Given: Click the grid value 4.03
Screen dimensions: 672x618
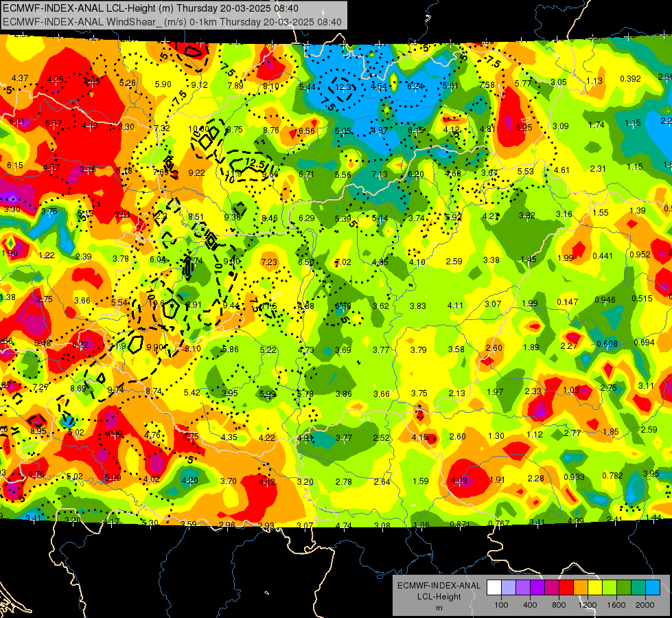Looking at the screenshot, I should point(459,481).
